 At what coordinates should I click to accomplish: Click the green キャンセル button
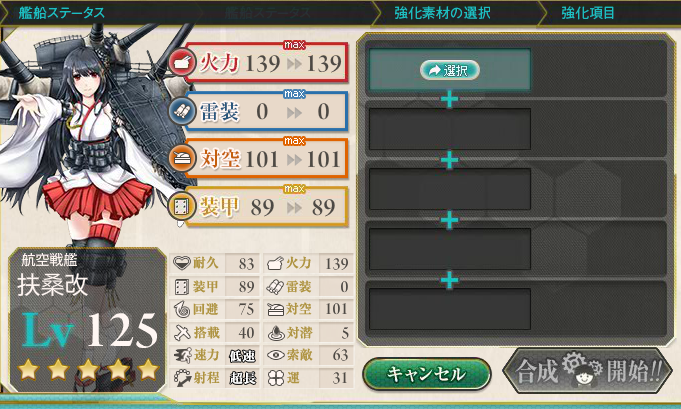click(426, 373)
